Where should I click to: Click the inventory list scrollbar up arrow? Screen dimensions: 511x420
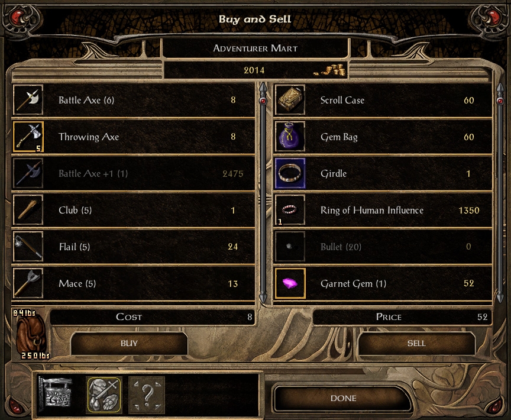500,88
